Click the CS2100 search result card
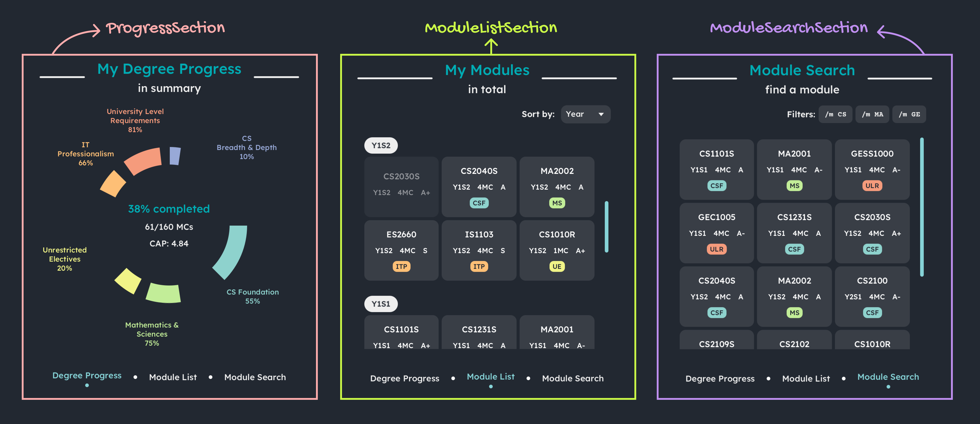The height and width of the screenshot is (424, 980). [x=872, y=296]
